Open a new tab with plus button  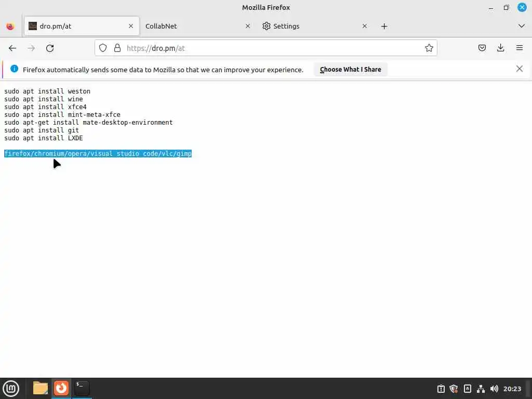(384, 26)
